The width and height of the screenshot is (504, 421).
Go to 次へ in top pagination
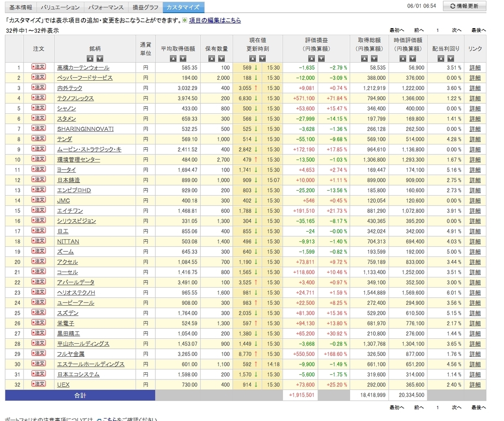click(457, 30)
